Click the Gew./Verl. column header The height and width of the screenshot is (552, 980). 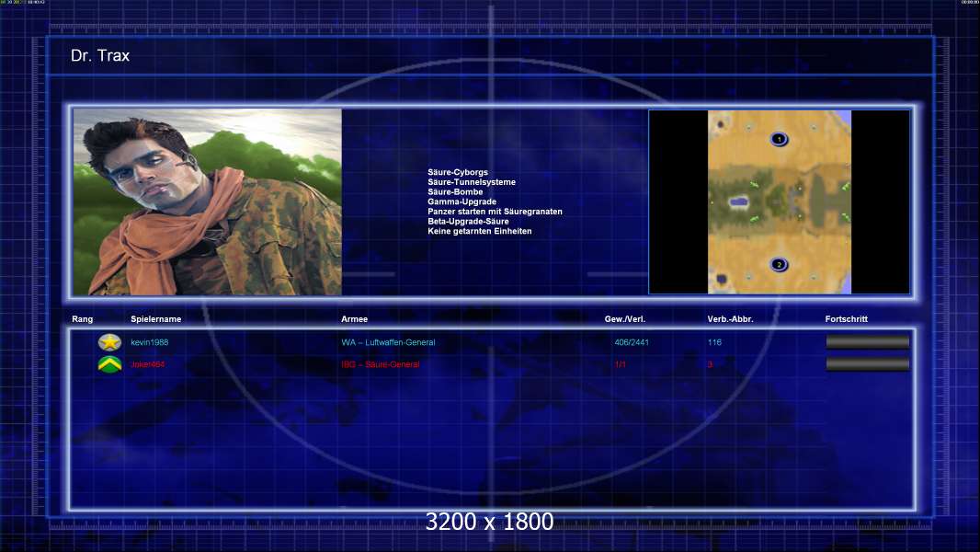(625, 319)
